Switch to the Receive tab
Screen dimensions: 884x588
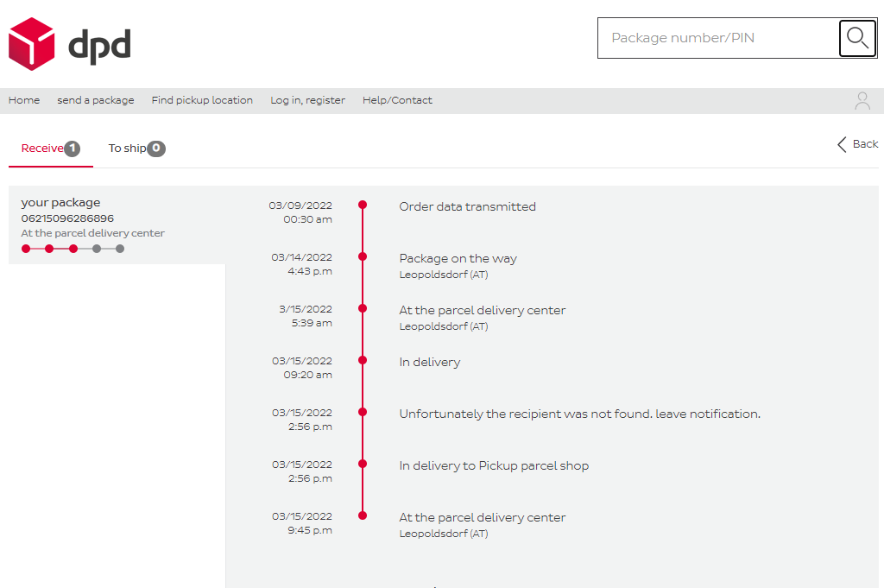(42, 149)
